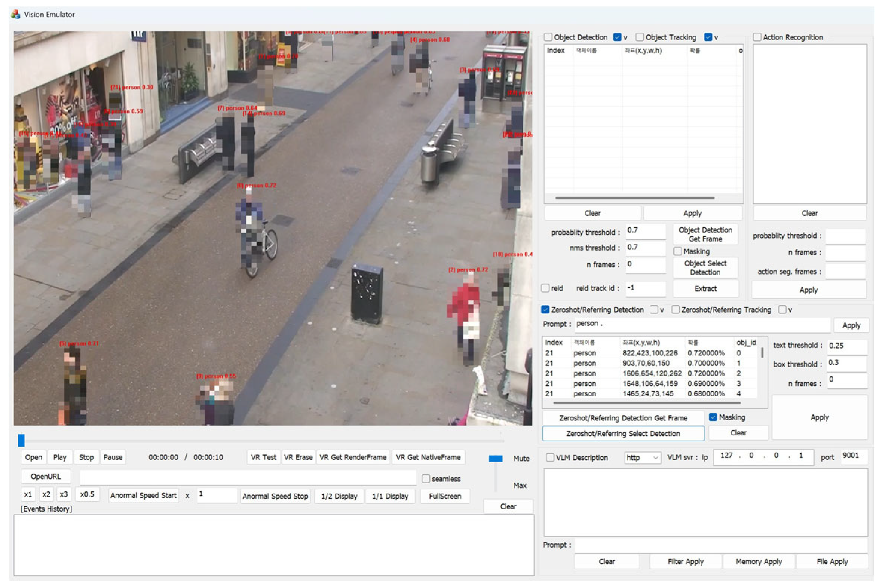The width and height of the screenshot is (879, 588).
Task: Click the video timeline slider handle
Action: click(21, 440)
